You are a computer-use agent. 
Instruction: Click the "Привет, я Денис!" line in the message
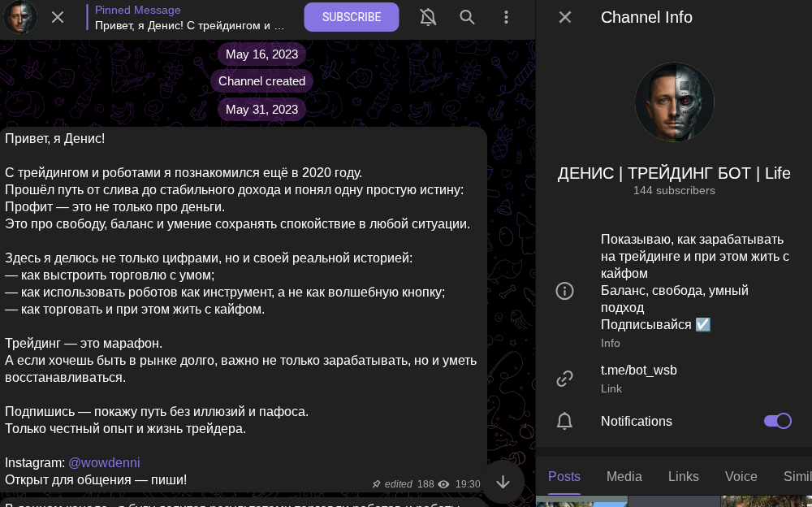click(x=55, y=138)
